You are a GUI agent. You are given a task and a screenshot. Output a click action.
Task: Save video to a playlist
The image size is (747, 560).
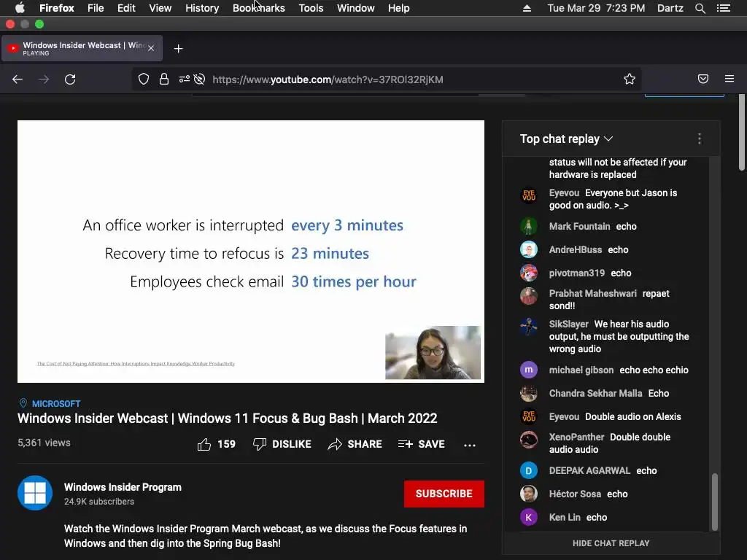(421, 444)
